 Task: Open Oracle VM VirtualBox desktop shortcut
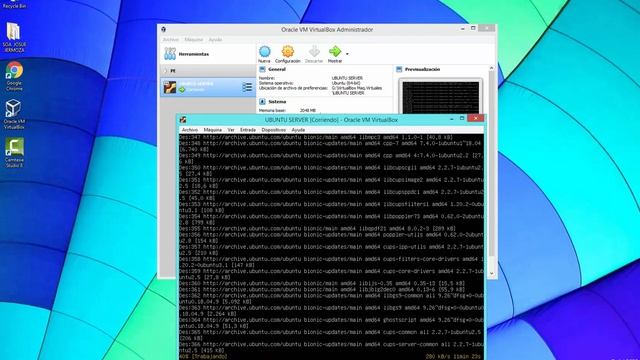(14, 114)
